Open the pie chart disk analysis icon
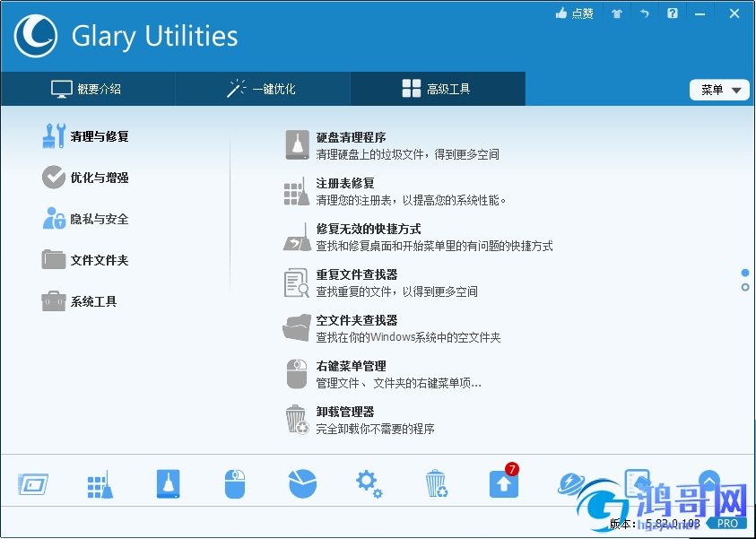Image resolution: width=756 pixels, height=539 pixels. click(x=303, y=483)
